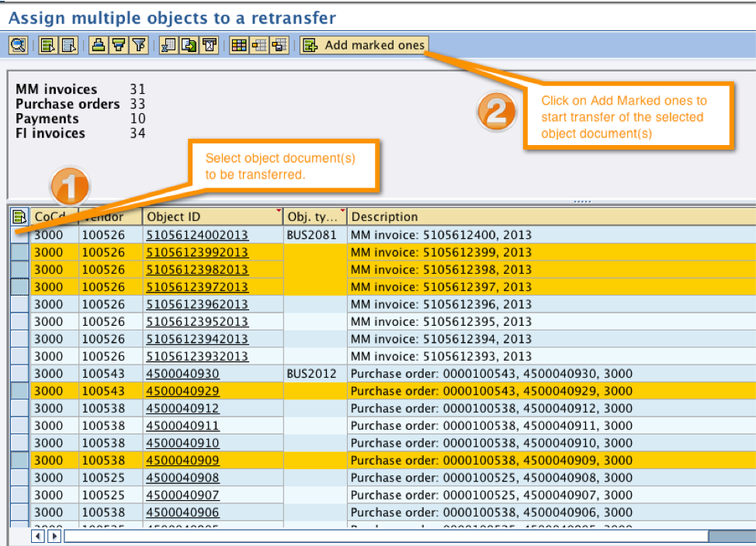Screen dimensions: 756x546
Task: Select row marker for MM invoice 5105612396
Action: (19, 304)
